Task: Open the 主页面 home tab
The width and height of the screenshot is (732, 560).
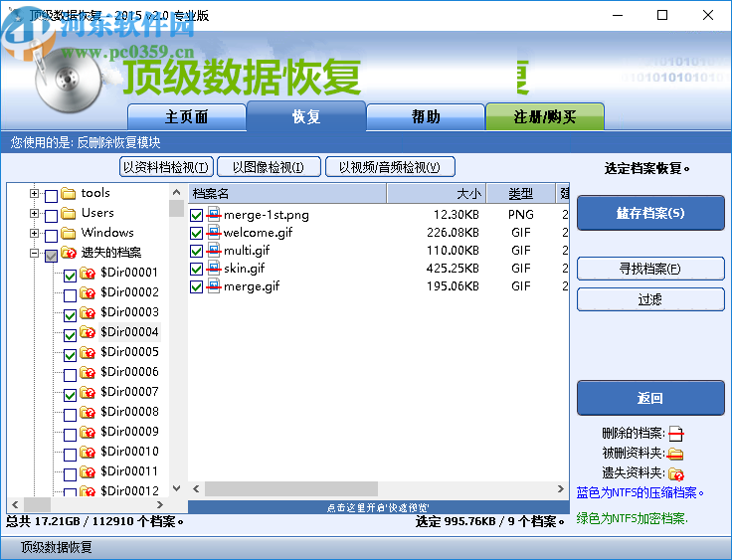Action: click(x=187, y=116)
